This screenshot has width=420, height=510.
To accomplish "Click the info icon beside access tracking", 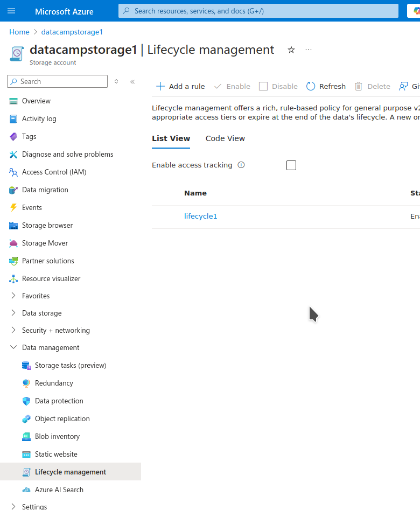I will pos(241,165).
